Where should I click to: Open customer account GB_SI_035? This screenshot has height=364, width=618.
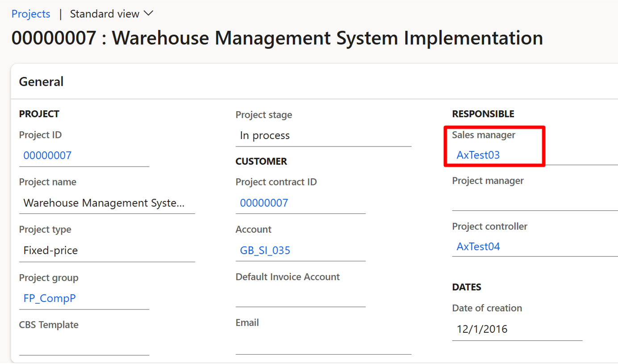click(265, 251)
